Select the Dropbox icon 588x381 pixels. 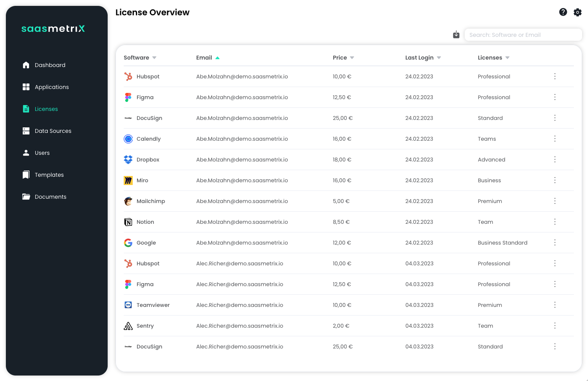(128, 160)
